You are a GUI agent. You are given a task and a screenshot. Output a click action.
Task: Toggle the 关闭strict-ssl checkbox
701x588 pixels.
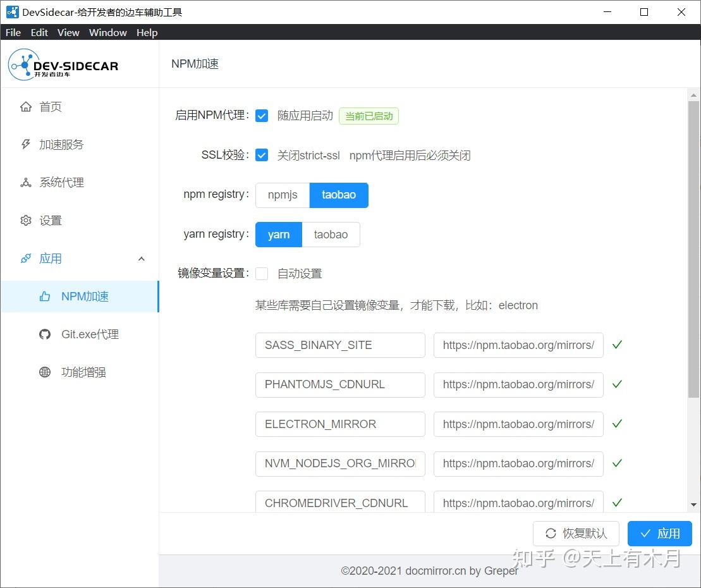[x=262, y=154]
